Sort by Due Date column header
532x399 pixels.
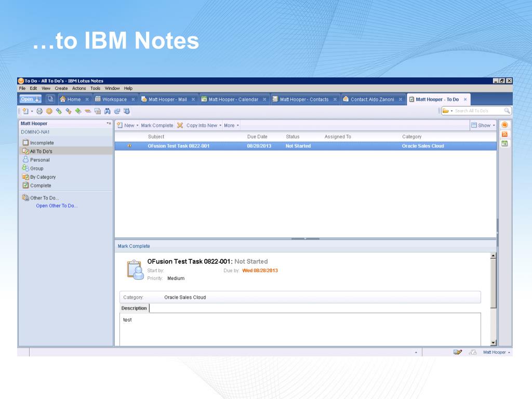[x=257, y=137]
